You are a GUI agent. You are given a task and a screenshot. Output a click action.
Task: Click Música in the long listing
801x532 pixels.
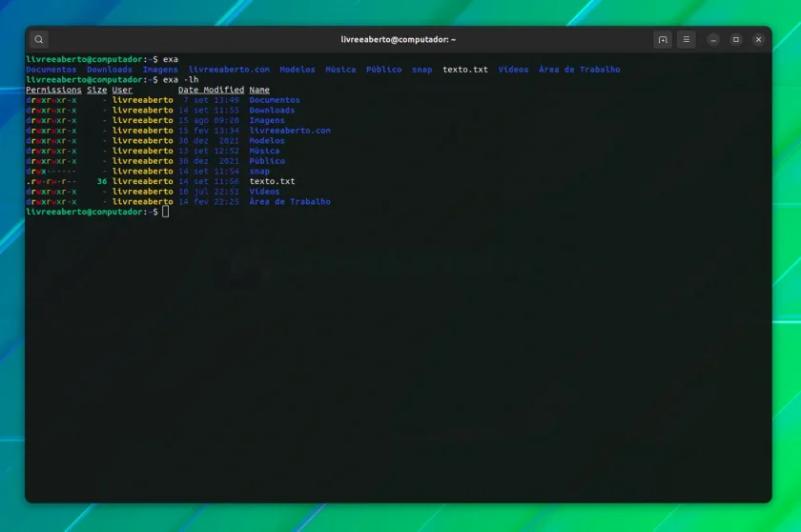point(264,151)
